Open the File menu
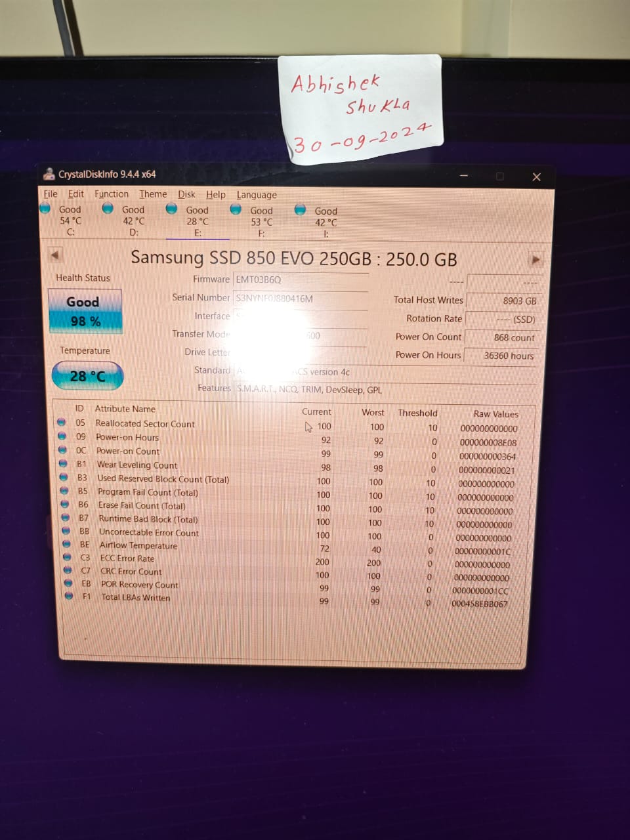The image size is (630, 840). point(51,194)
